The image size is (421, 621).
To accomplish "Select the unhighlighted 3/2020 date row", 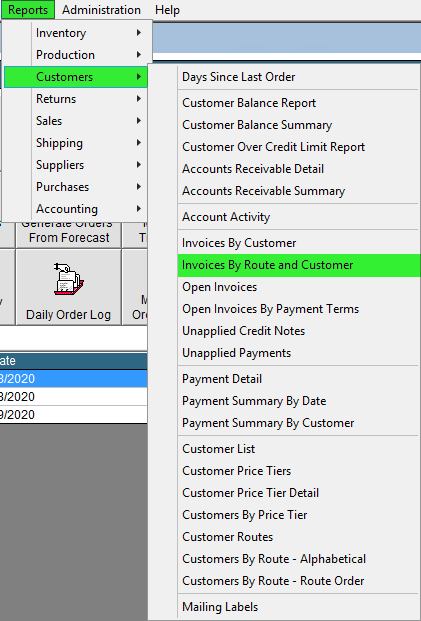I will 74,396.
